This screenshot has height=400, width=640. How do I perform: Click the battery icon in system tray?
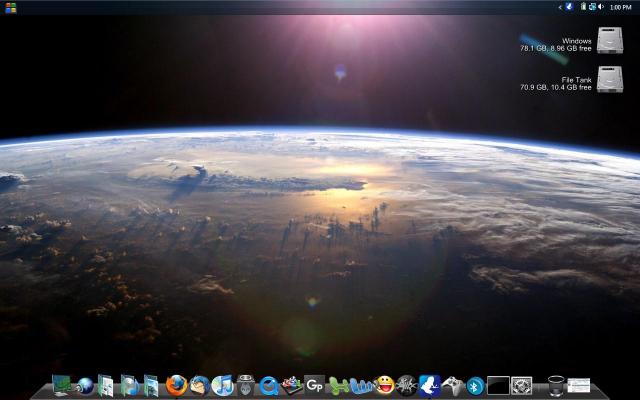(583, 7)
